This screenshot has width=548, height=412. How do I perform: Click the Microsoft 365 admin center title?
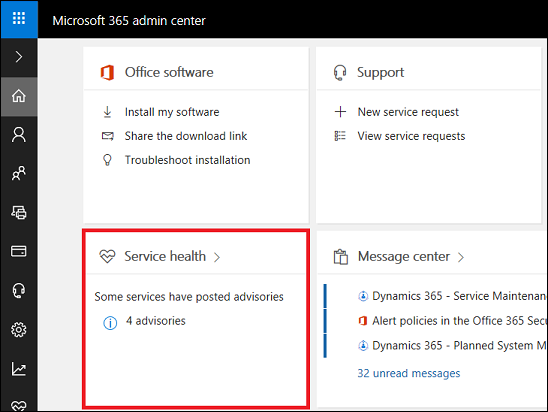point(129,21)
